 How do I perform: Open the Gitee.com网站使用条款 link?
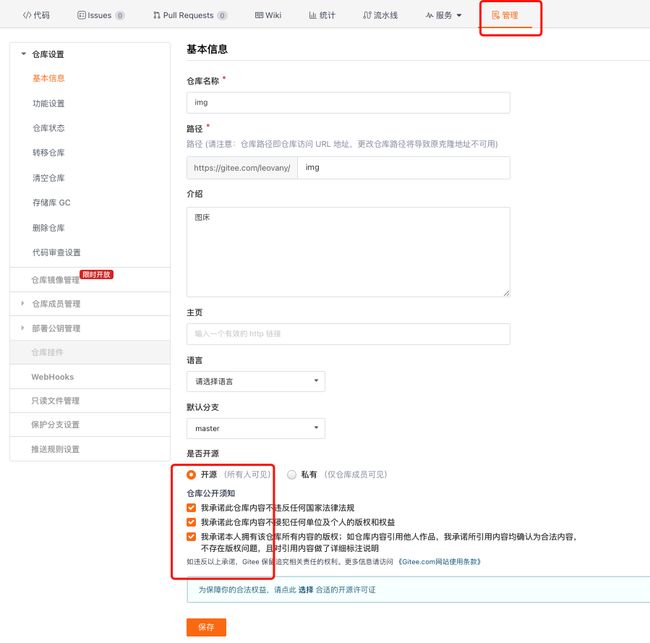439,562
